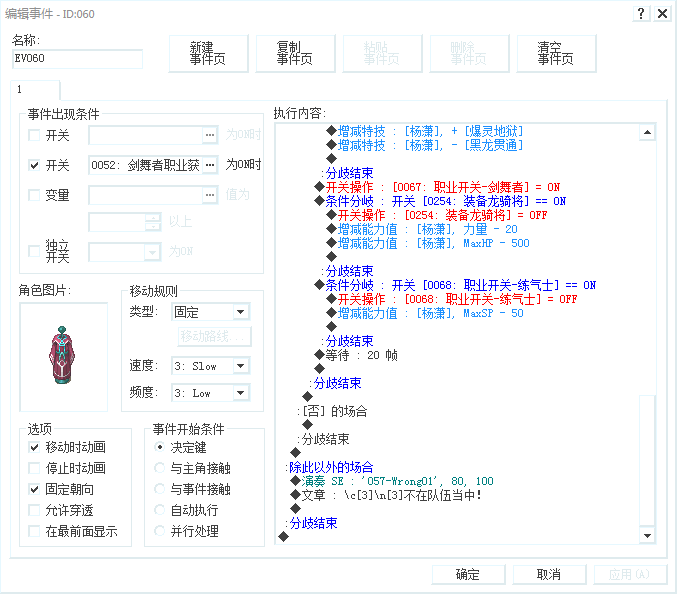Select 条件分歧 开关 [0068: 职业开关-练气士] == ON
This screenshot has width=677, height=594.
tap(455, 285)
